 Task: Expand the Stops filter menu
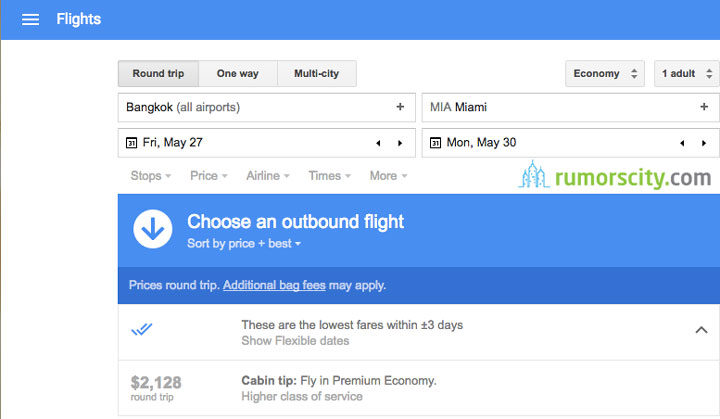coord(151,176)
